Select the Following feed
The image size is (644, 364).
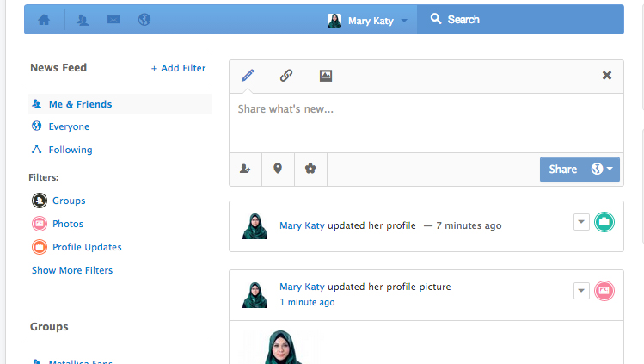71,150
